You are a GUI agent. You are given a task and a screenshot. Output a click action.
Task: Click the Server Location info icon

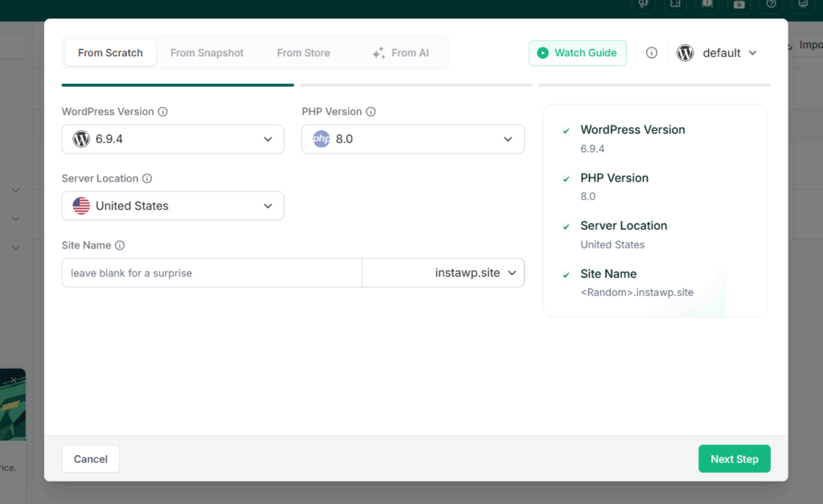147,178
